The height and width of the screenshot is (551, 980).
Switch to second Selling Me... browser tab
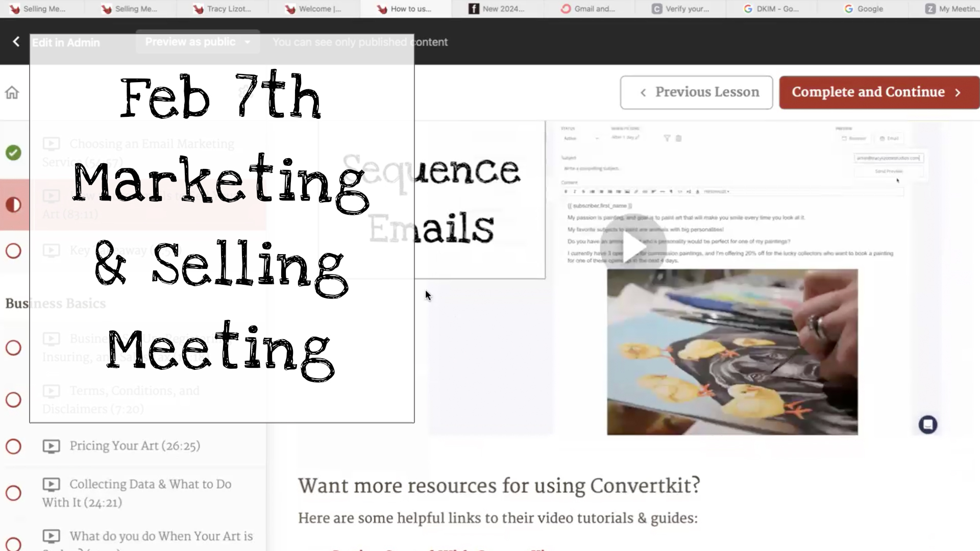[130, 9]
